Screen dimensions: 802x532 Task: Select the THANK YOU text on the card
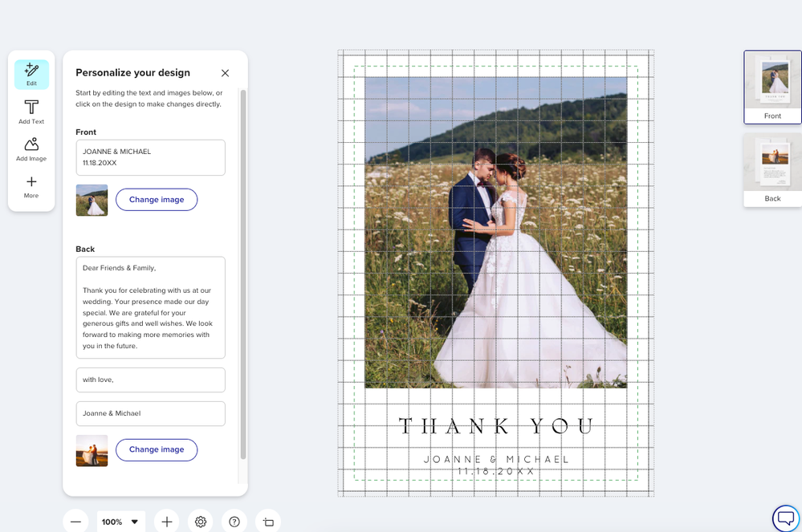[x=496, y=426]
